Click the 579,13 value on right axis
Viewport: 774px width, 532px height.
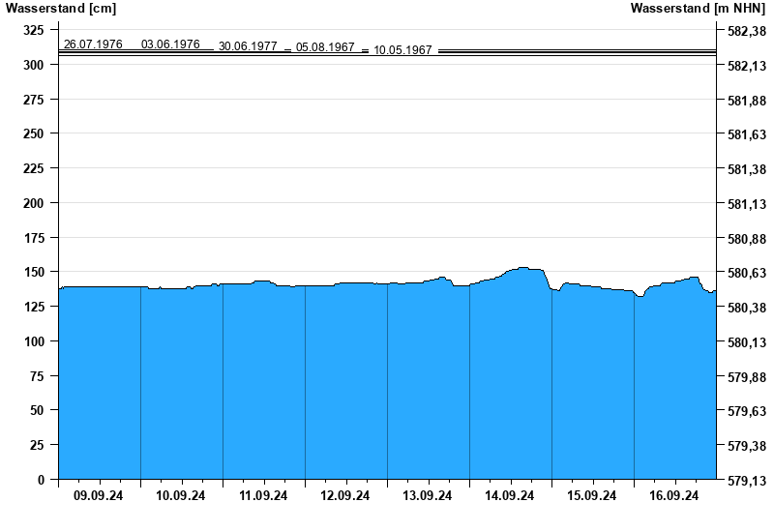pyautogui.click(x=746, y=481)
